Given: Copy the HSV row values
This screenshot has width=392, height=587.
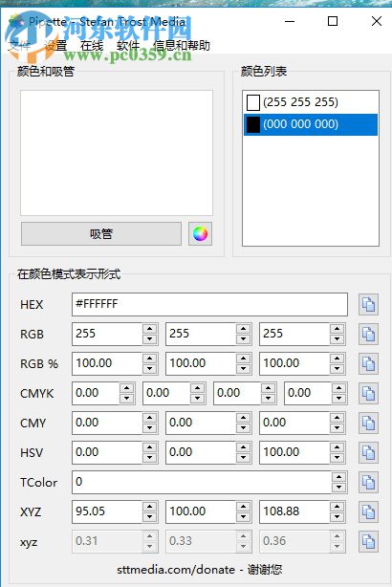Looking at the screenshot, I should [x=368, y=452].
